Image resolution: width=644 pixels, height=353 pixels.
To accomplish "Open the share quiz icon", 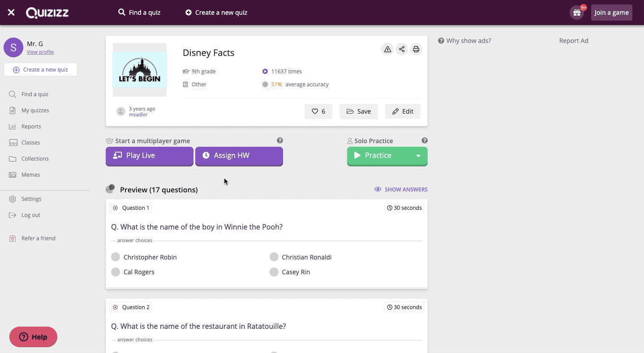I will tap(401, 49).
